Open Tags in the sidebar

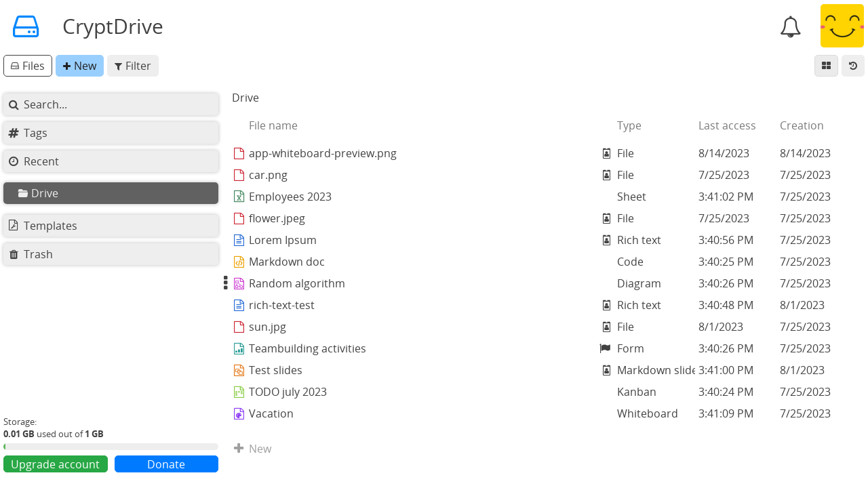tap(111, 133)
